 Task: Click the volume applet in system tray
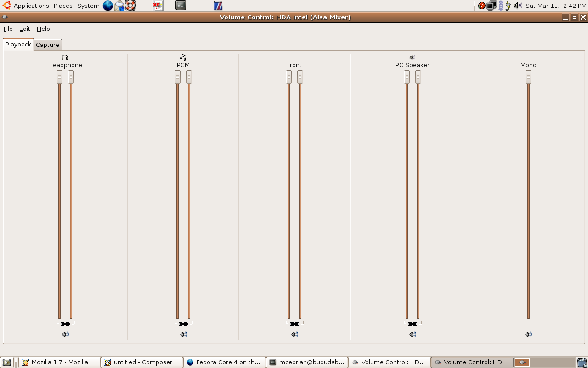[518, 6]
